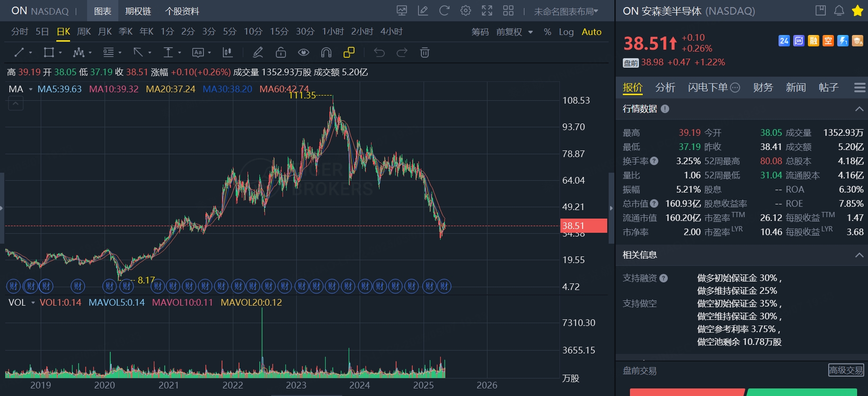Toggle the 筹码 distribution panel
Screen dimensions: 868x396
pos(480,32)
